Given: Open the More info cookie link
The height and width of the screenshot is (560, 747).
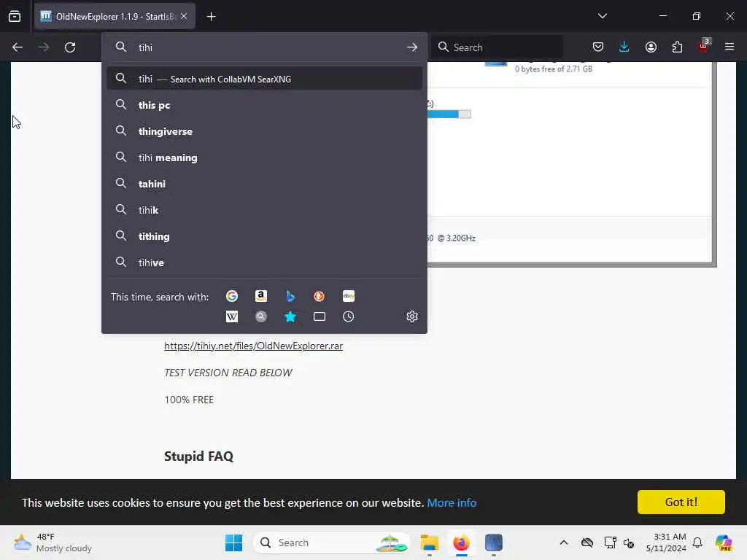Looking at the screenshot, I should click(452, 503).
